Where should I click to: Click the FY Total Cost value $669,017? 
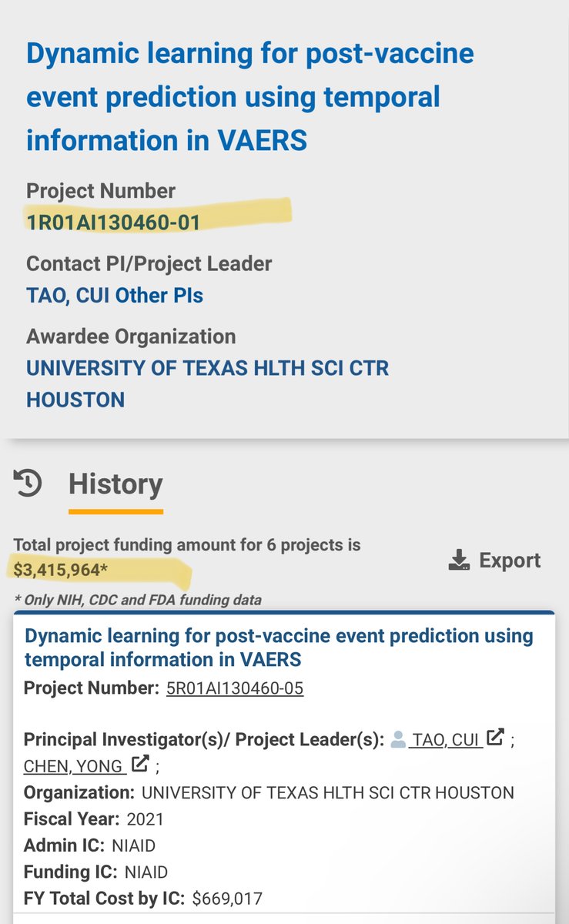pos(227,898)
